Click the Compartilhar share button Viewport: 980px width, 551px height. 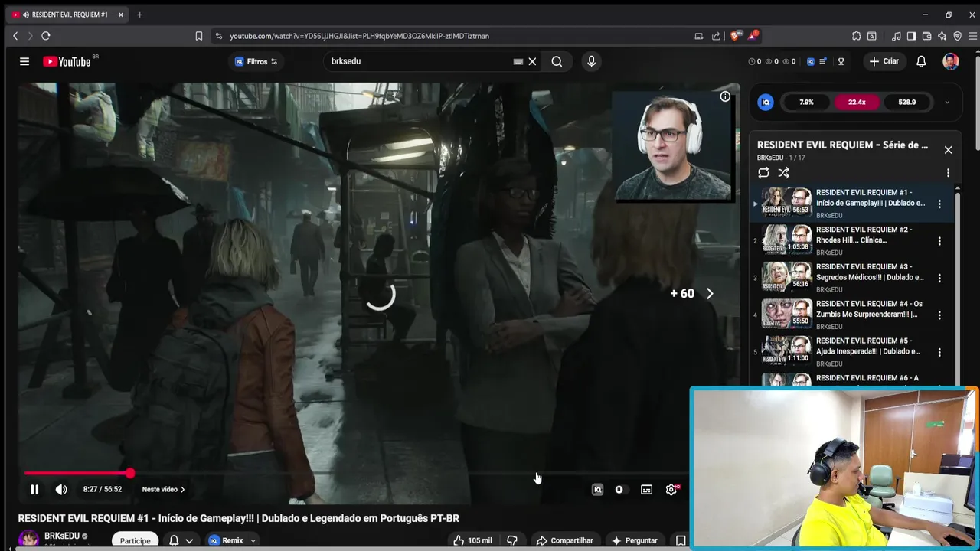pyautogui.click(x=565, y=540)
